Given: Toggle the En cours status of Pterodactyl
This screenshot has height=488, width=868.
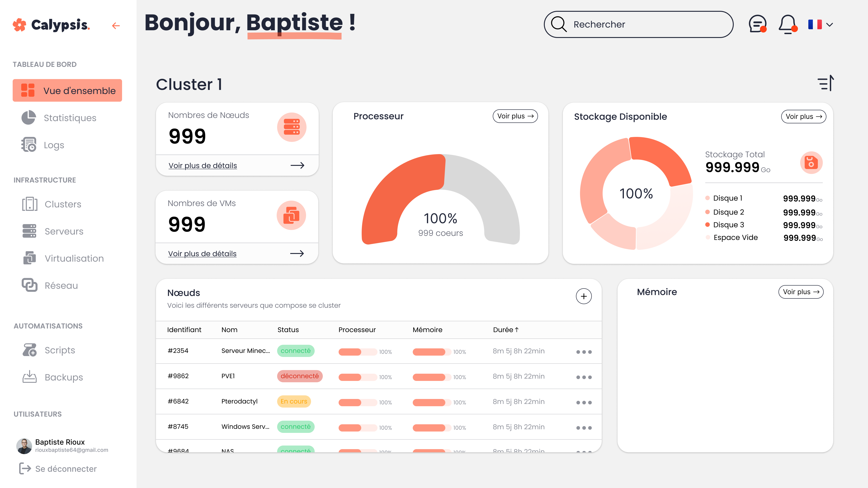Looking at the screenshot, I should point(293,401).
